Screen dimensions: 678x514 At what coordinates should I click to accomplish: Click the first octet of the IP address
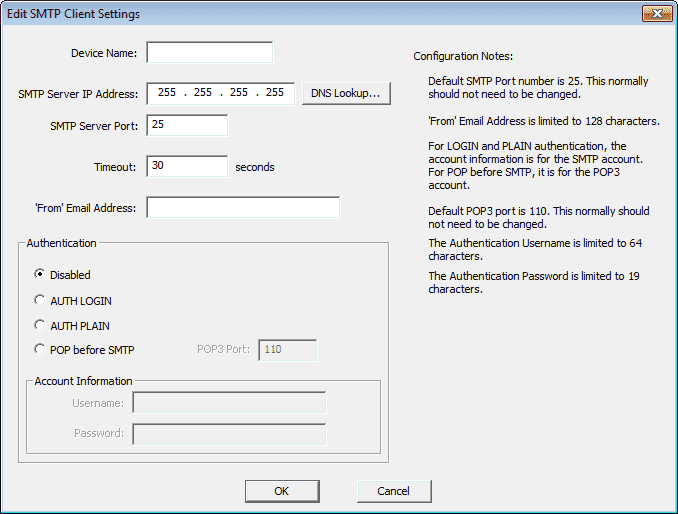[x=167, y=93]
